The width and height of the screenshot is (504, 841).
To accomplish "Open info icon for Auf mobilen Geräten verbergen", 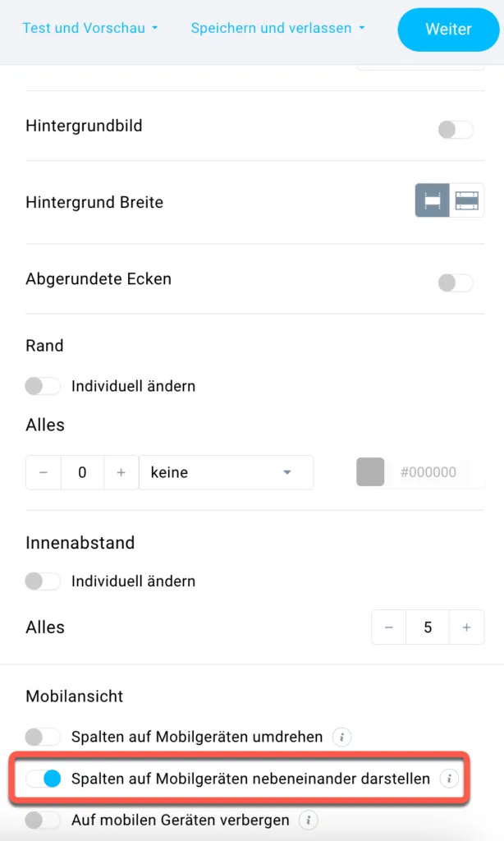I will pos(309,820).
